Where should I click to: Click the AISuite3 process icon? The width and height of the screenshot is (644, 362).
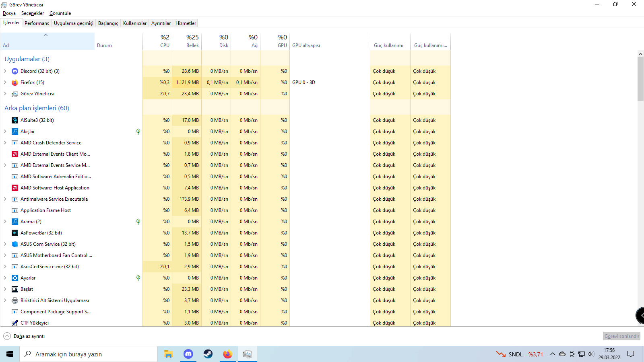tap(15, 120)
